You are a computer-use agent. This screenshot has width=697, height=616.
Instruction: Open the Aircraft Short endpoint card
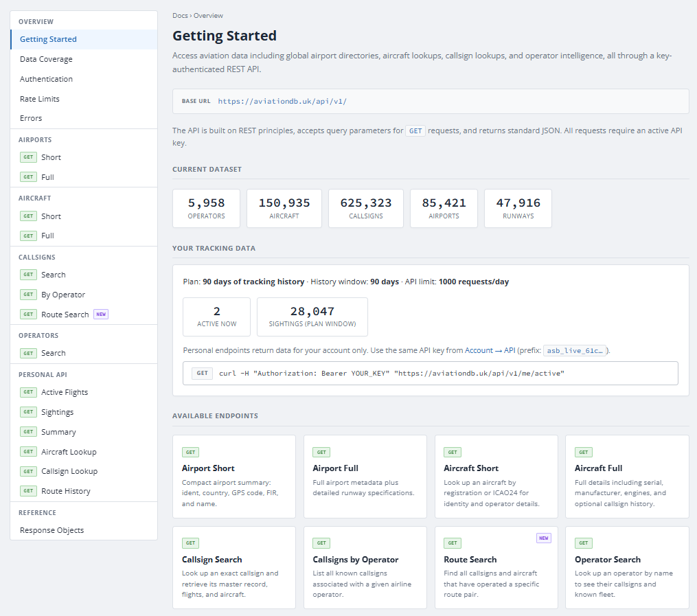pyautogui.click(x=496, y=477)
